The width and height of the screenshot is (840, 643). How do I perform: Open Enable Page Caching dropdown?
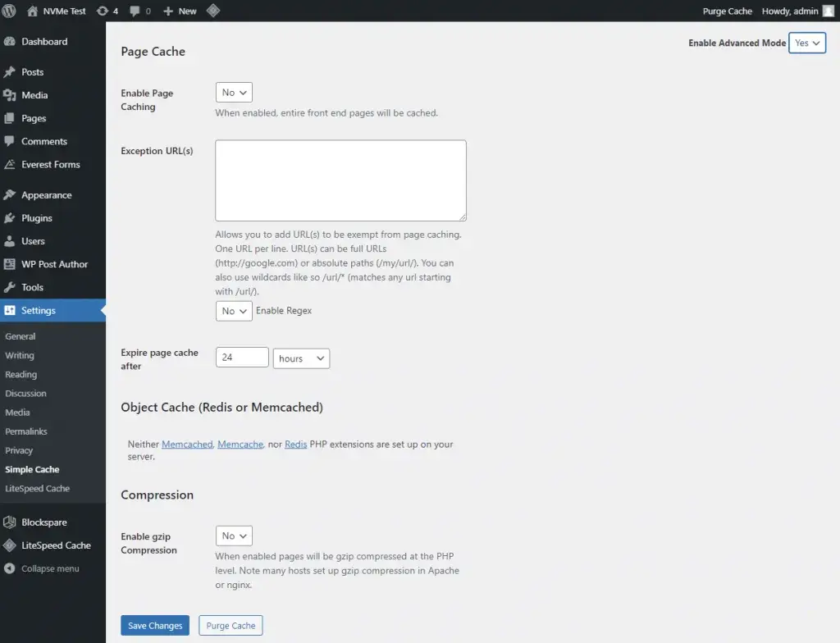[x=234, y=92]
